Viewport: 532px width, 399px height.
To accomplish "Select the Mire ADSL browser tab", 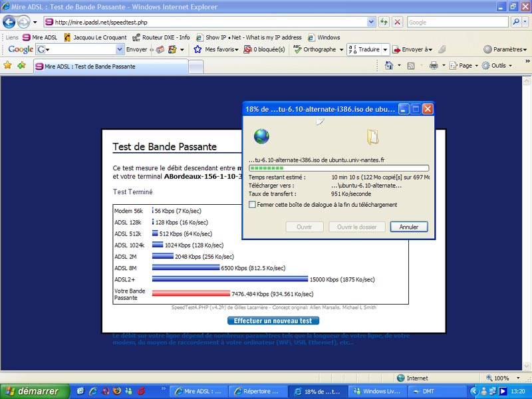I will coord(110,66).
